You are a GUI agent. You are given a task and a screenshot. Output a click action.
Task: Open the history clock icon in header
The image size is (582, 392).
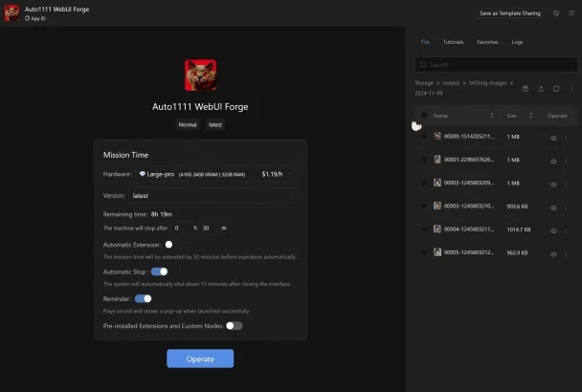point(556,13)
